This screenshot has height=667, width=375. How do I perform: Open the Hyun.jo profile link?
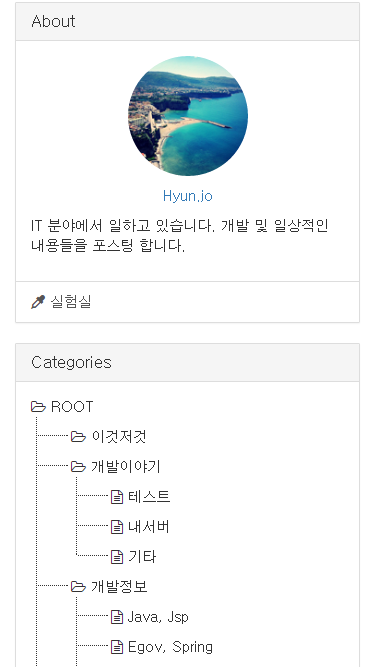pyautogui.click(x=188, y=196)
